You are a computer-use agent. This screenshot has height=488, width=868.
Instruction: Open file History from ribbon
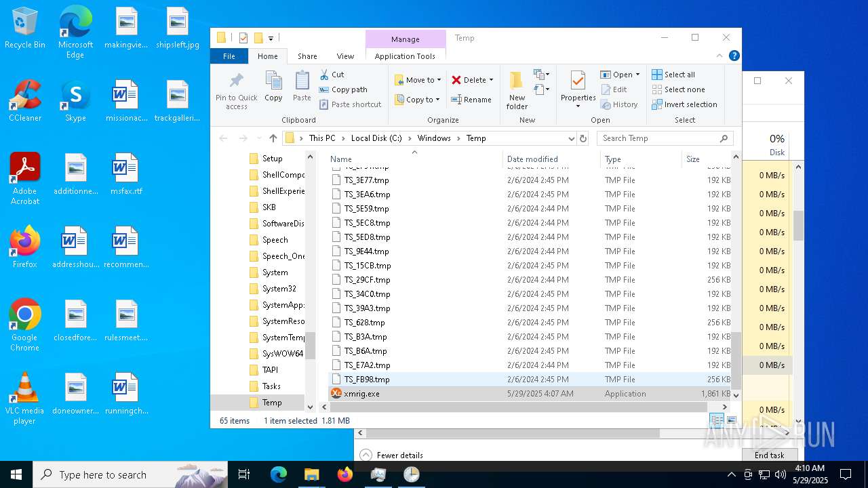pyautogui.click(x=619, y=104)
